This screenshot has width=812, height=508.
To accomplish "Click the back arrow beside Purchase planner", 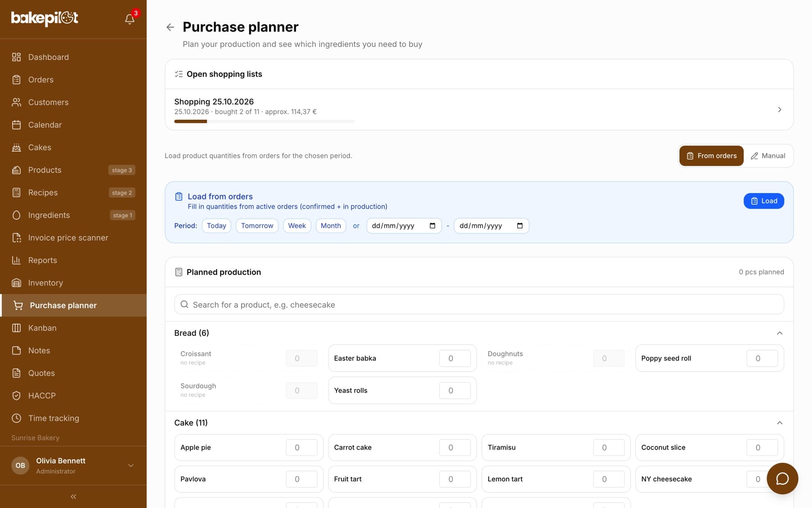I will click(170, 27).
